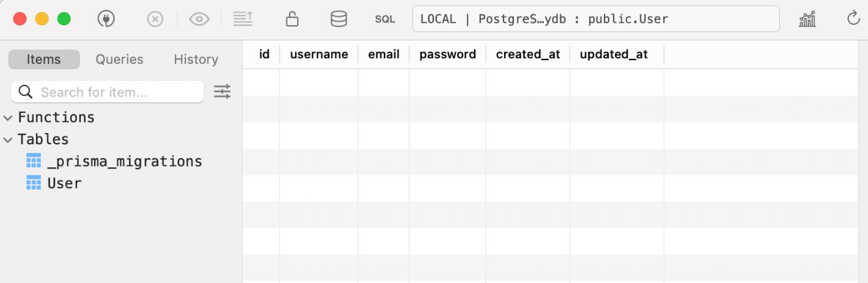Click the Search for item field

(107, 92)
